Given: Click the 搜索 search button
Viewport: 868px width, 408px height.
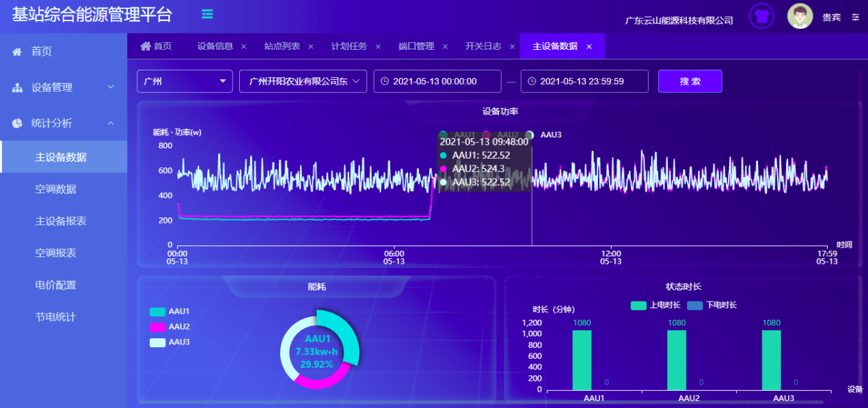Looking at the screenshot, I should click(690, 81).
